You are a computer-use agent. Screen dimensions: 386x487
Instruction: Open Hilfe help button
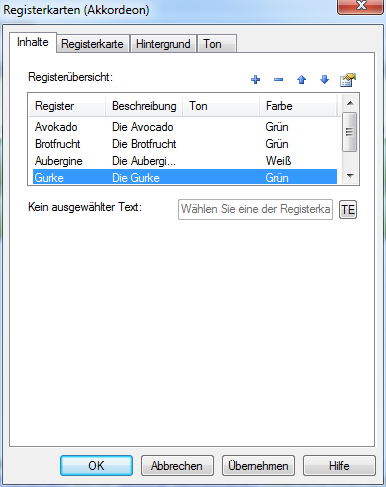click(339, 466)
